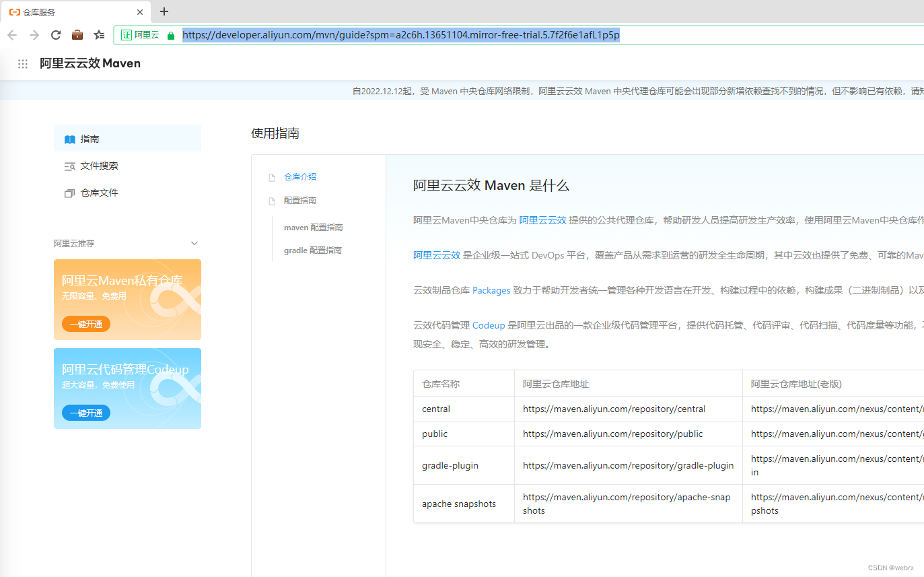Click the Aliyun favicon on the tab
Image resolution: width=924 pixels, height=577 pixels.
click(14, 12)
